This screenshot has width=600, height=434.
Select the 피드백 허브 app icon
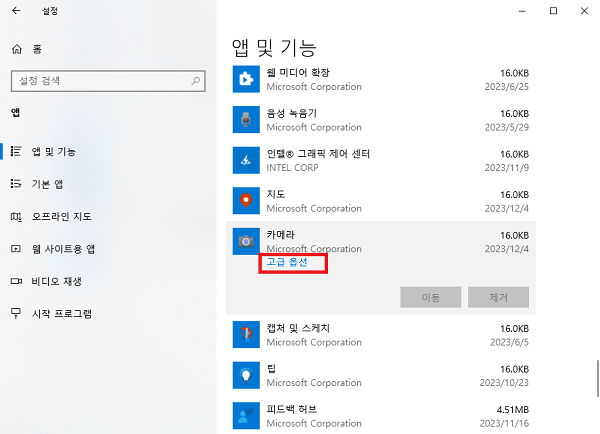(246, 416)
